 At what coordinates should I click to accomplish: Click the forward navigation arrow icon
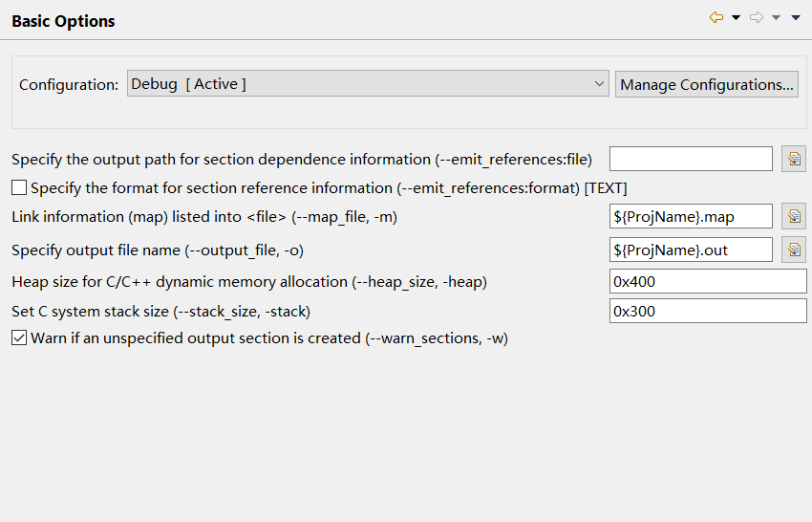click(x=757, y=17)
